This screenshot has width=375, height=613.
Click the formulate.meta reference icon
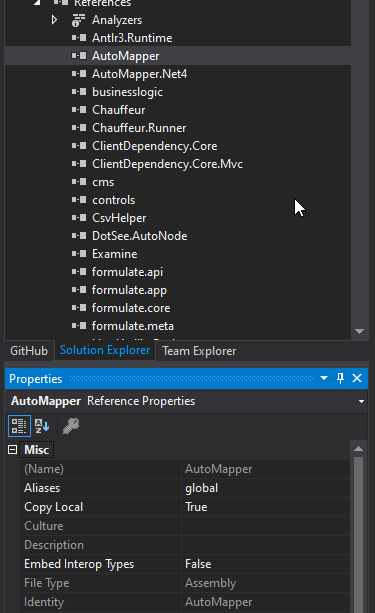click(x=79, y=326)
